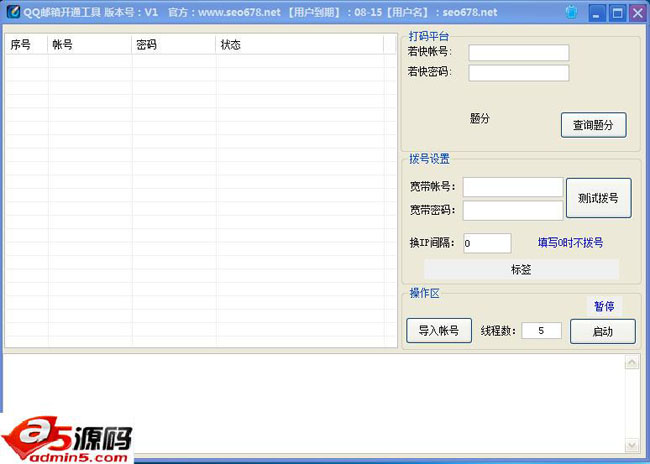Image resolution: width=650 pixels, height=464 pixels.
Task: Click the 填写0时不拨号 hint text
Action: click(570, 243)
